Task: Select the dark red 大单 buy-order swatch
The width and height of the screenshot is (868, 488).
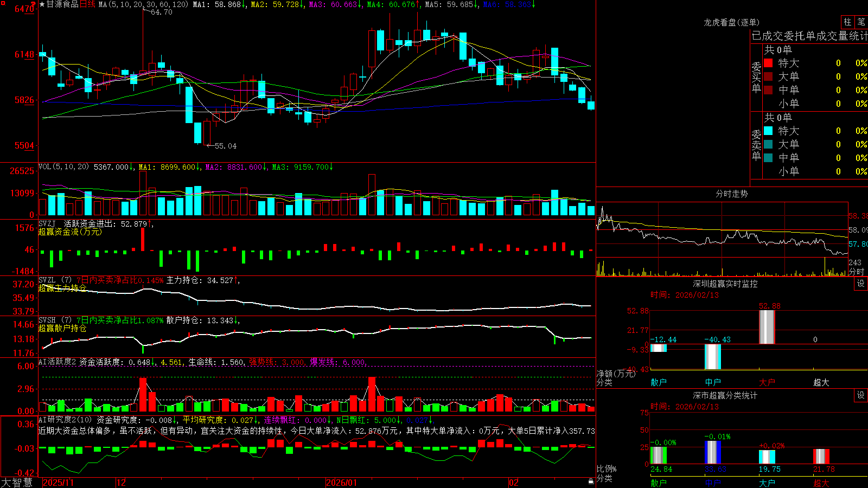Action: [768, 76]
